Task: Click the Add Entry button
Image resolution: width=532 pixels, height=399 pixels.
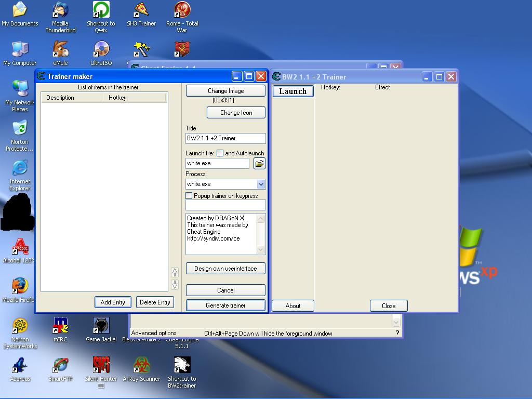Action: pos(113,302)
